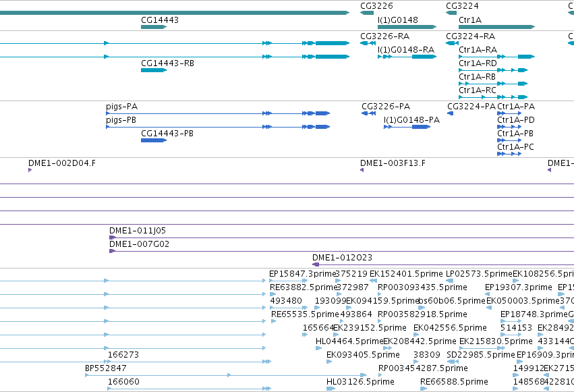Click the 493864 EST label
574x392 pixels.
[356, 314]
